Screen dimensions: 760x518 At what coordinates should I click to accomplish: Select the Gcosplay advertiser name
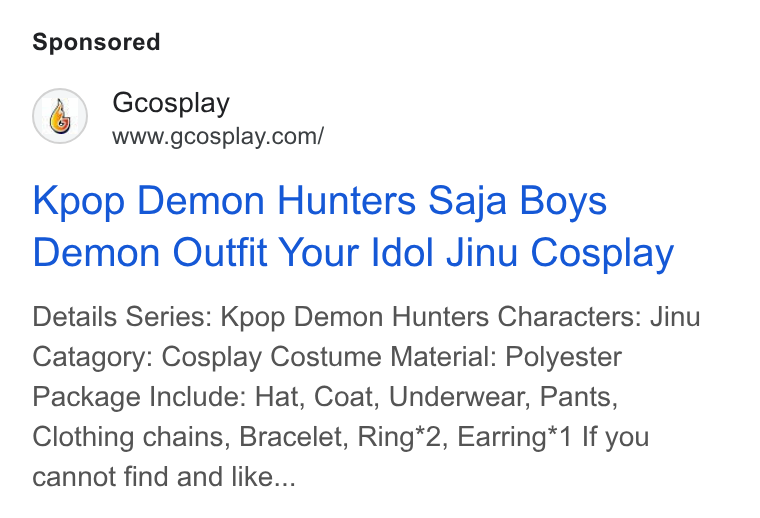click(x=171, y=103)
